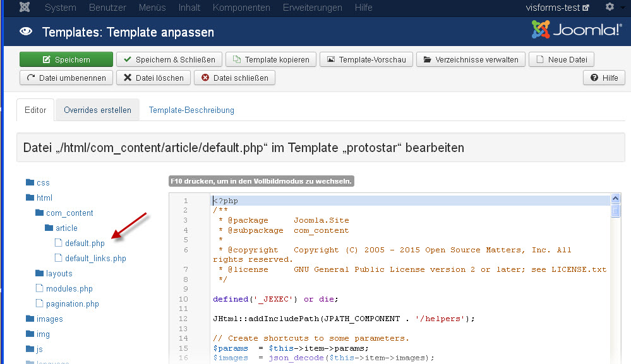Click Datei löschen button
The height and width of the screenshot is (364, 631).
tap(153, 78)
